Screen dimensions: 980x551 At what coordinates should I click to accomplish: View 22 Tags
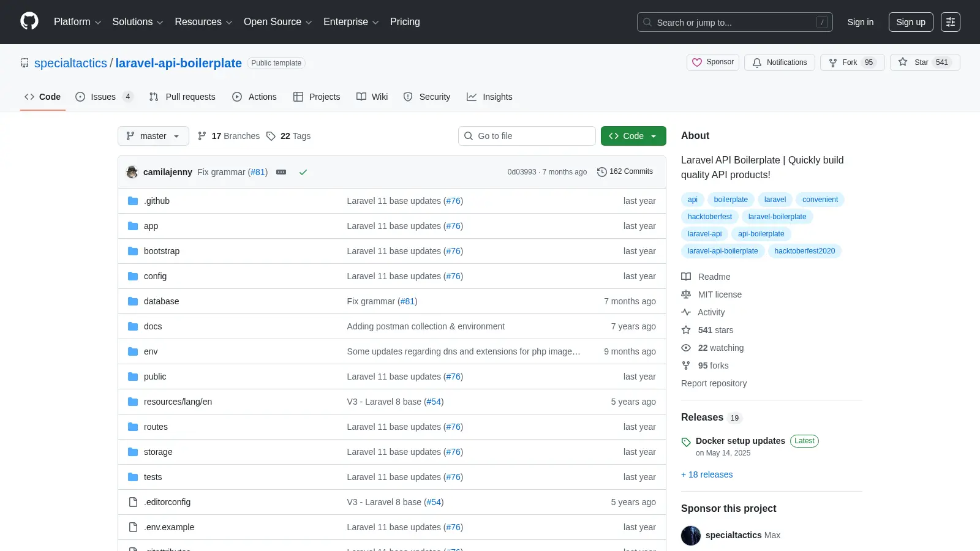pos(288,136)
